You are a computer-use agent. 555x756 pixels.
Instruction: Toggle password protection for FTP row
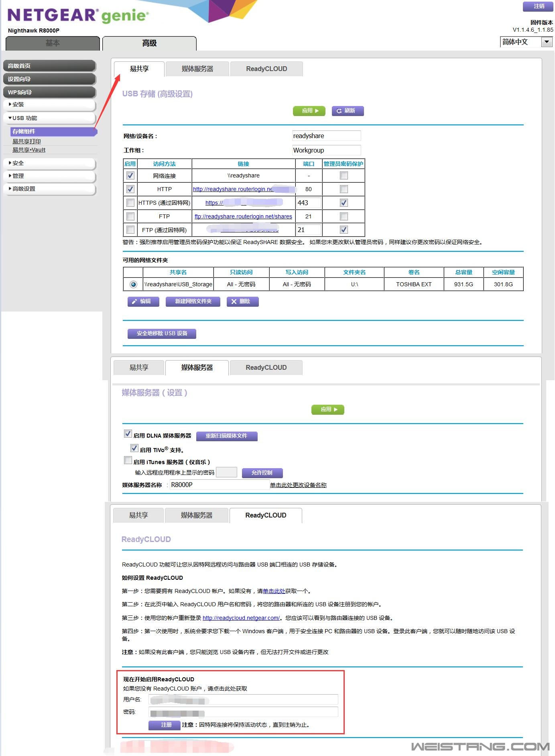click(x=344, y=216)
